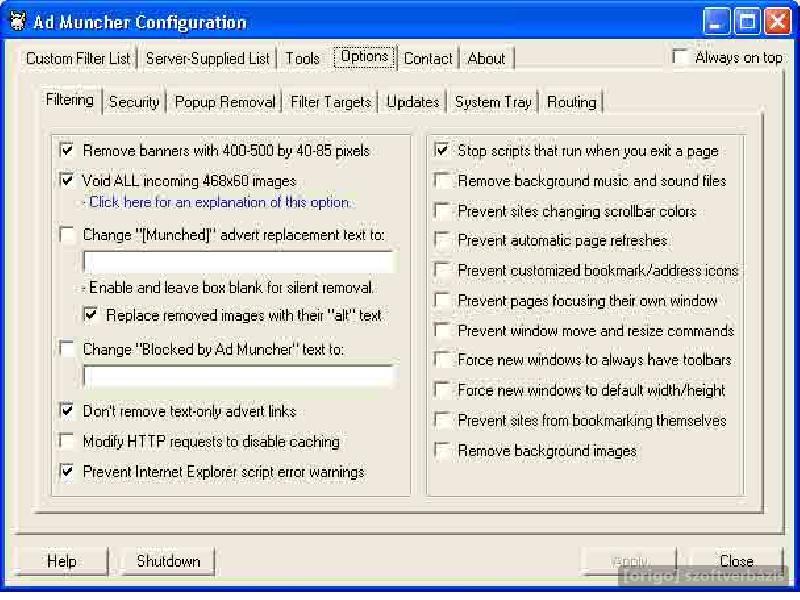Show the About tab
Viewport: 800px width, 600px height.
click(x=486, y=58)
